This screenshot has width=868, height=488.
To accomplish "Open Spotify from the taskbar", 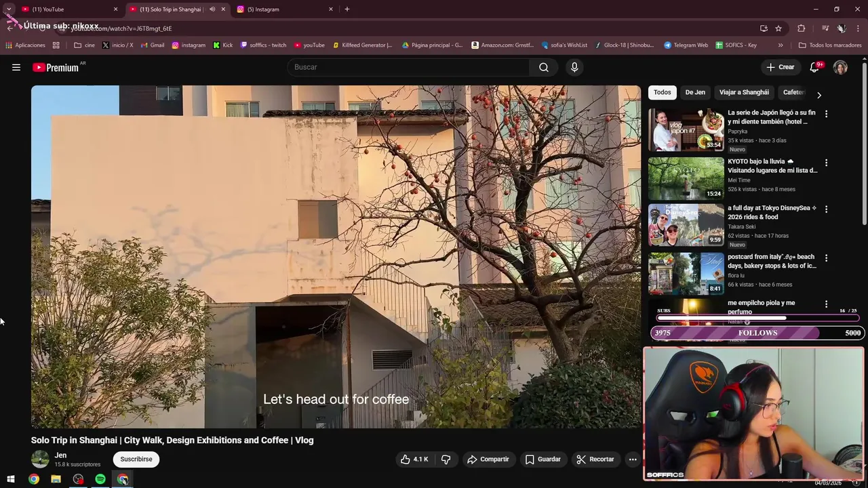I will tap(100, 479).
